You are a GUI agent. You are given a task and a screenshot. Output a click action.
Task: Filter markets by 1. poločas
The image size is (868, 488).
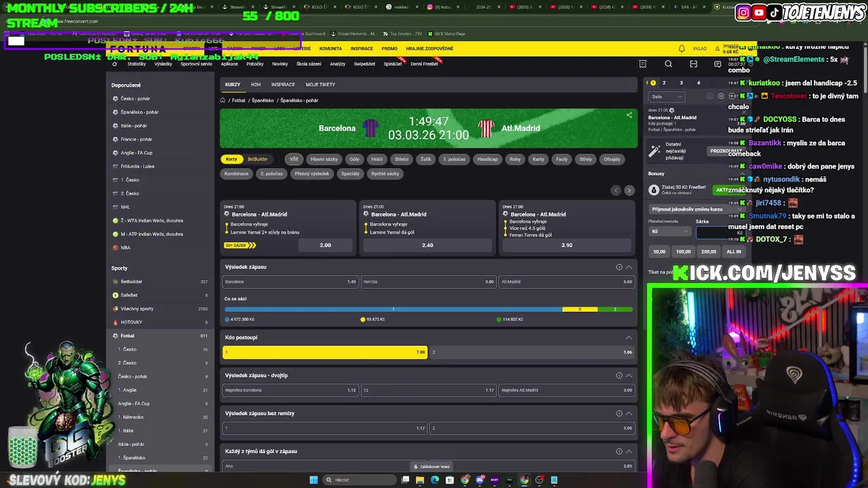(x=454, y=159)
